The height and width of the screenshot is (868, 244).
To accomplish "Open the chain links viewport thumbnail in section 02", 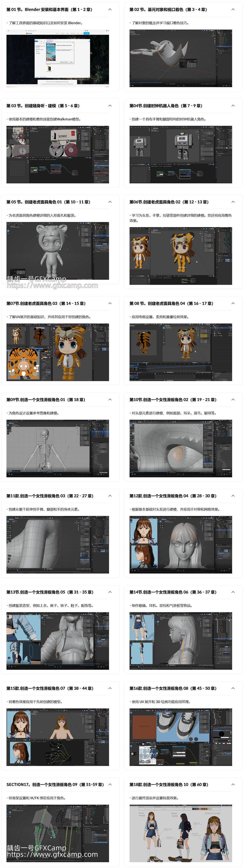I will (x=181, y=58).
